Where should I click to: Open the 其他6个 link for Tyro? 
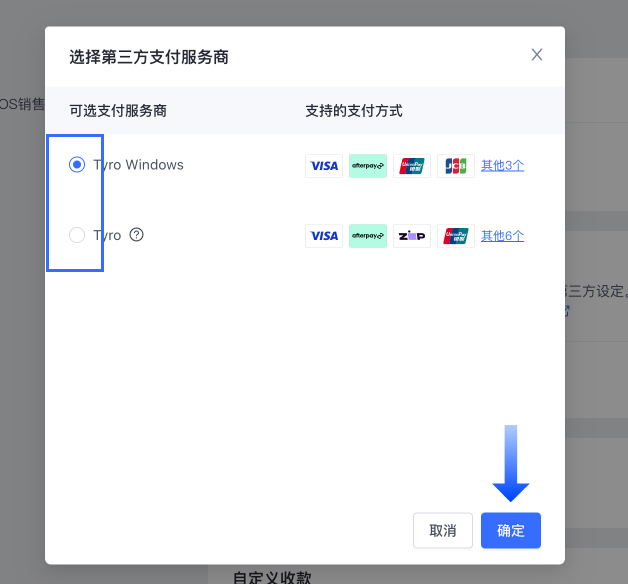pyautogui.click(x=502, y=236)
